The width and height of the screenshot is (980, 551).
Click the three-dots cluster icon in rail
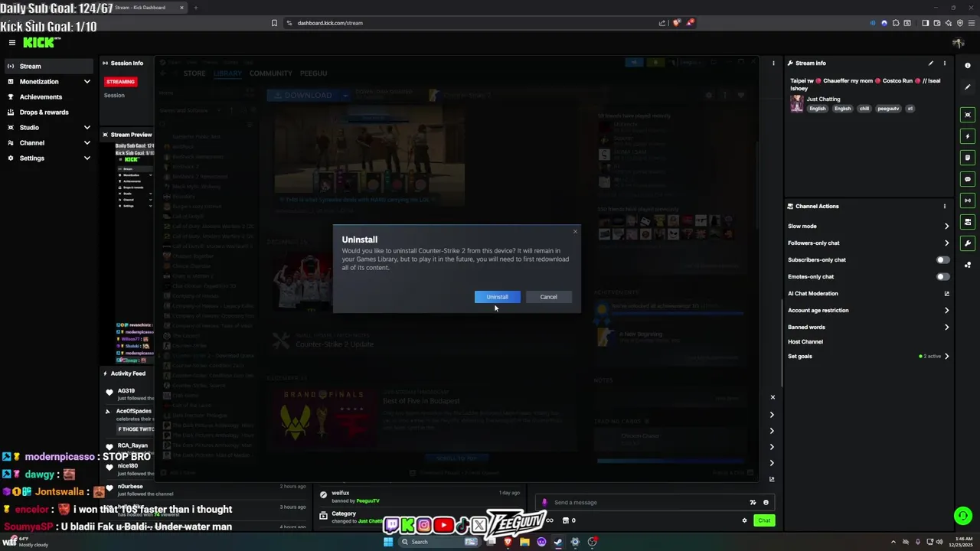[968, 265]
